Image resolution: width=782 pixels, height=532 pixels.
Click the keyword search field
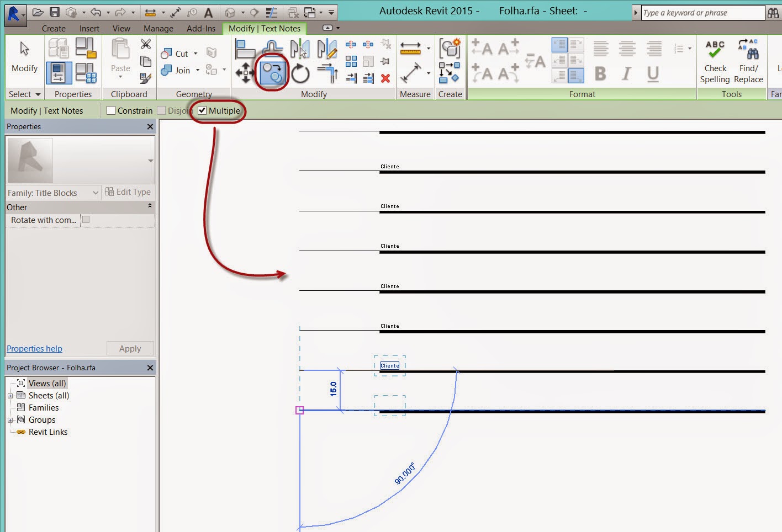[x=701, y=12]
